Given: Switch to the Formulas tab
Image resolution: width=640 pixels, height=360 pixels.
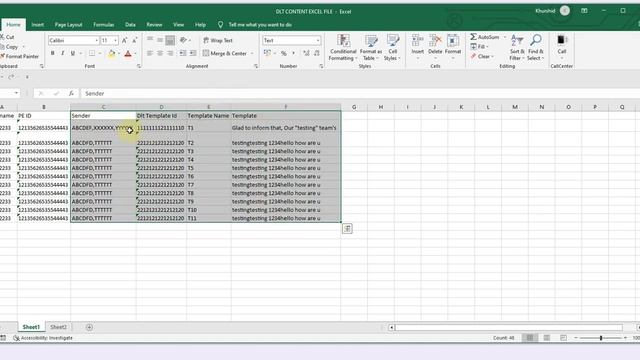Looking at the screenshot, I should coord(104,24).
